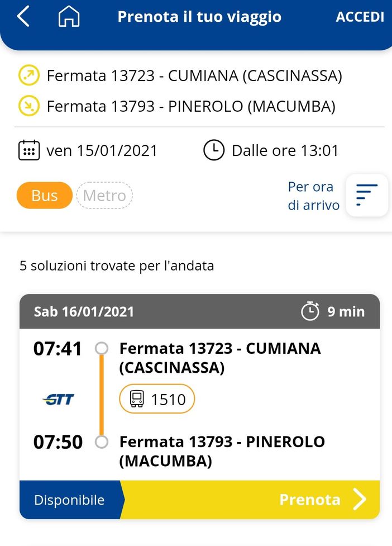The width and height of the screenshot is (392, 546).
Task: Click the stopwatch icon showing 9 min
Action: [x=311, y=311]
